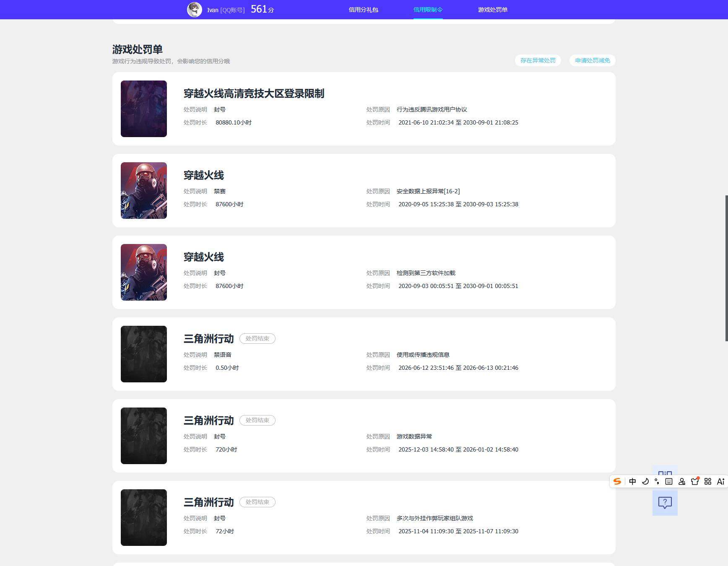Click the Sogou input method S logo

pyautogui.click(x=617, y=481)
